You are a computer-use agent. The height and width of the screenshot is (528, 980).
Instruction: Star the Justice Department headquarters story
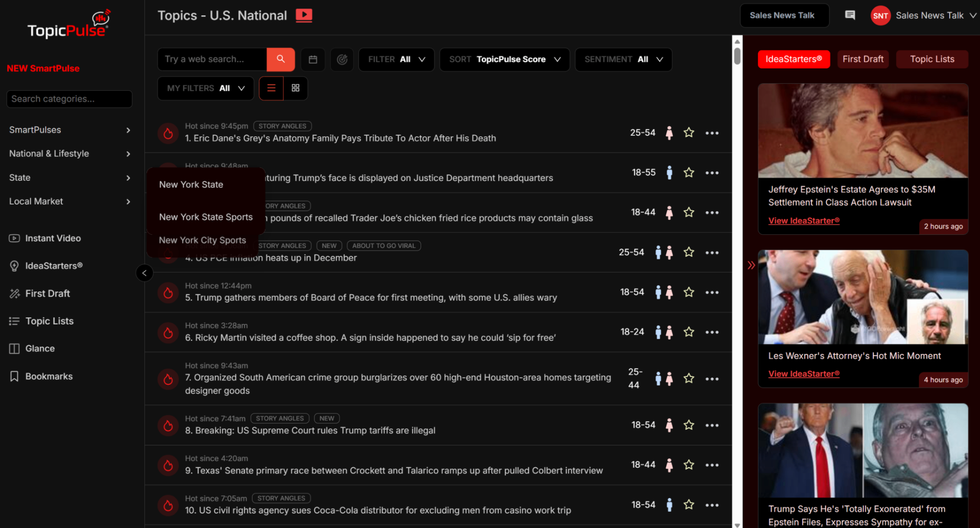(689, 172)
